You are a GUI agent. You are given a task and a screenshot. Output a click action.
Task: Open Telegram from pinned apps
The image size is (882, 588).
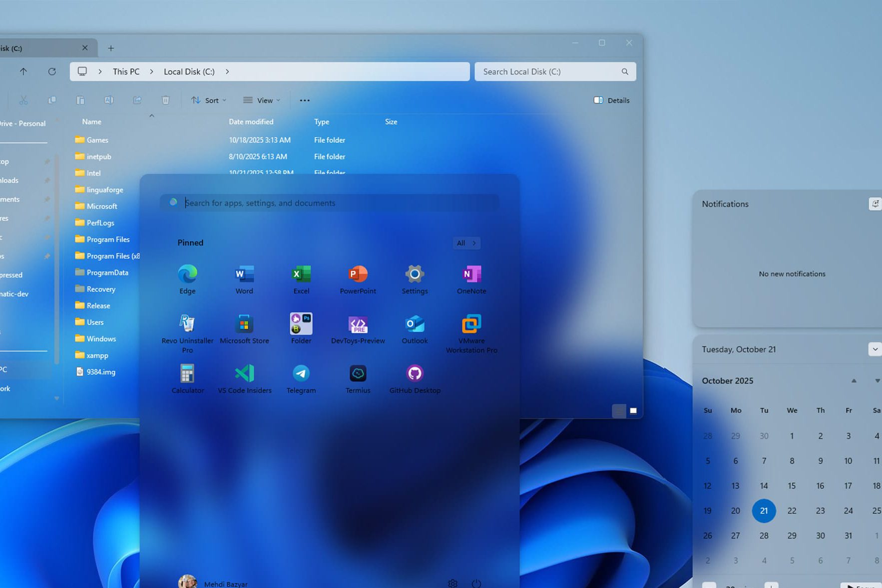pos(301,374)
